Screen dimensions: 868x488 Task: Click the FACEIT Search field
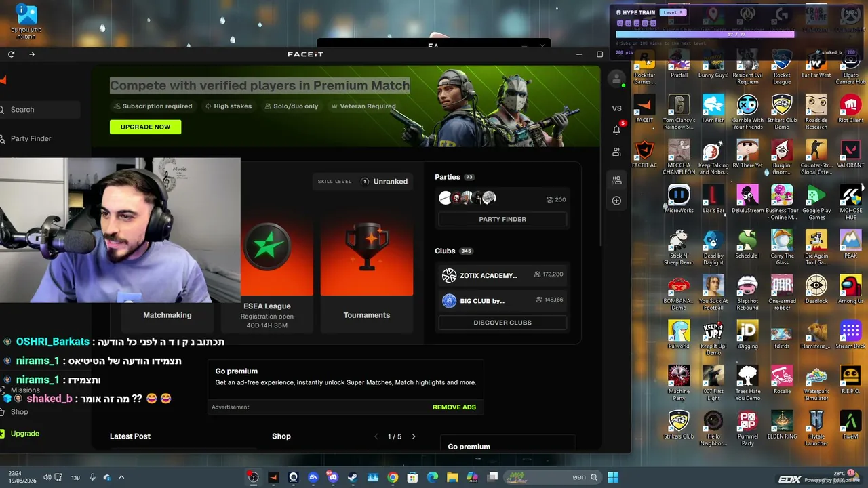click(40, 109)
